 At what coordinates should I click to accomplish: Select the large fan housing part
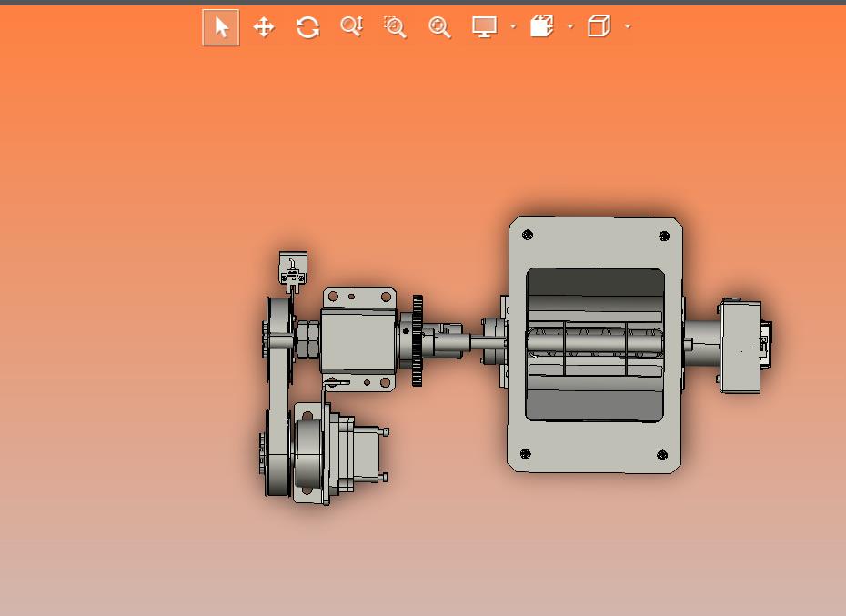(595, 345)
